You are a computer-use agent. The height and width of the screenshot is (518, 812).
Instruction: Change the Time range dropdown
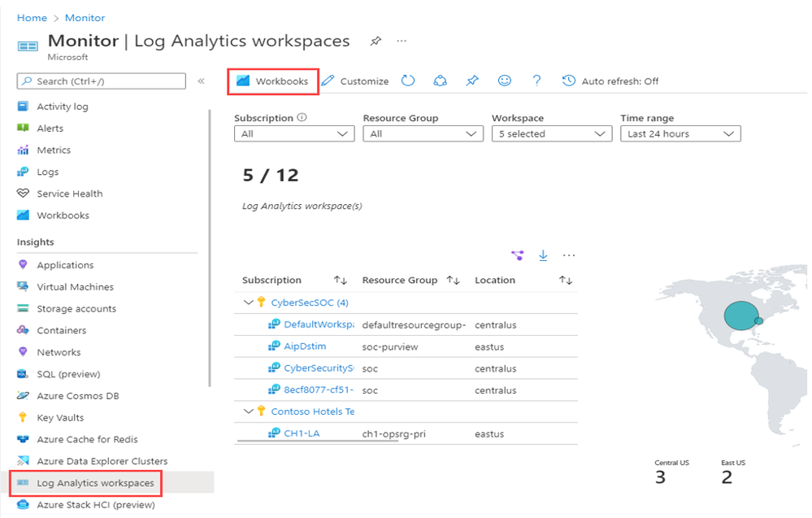tap(680, 133)
